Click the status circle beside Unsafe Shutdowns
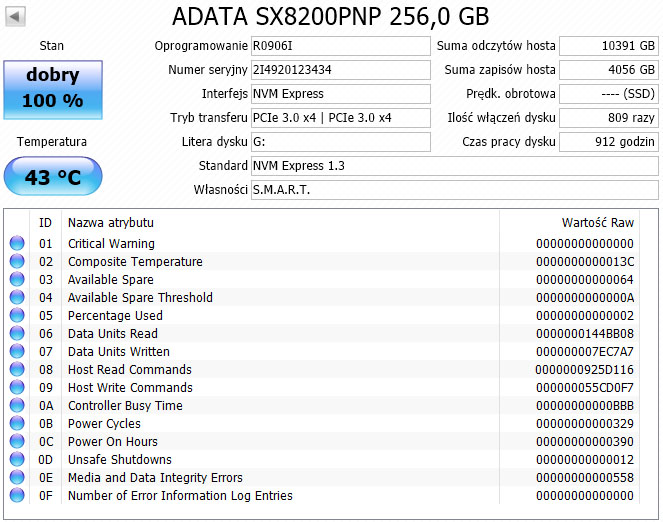The height and width of the screenshot is (522, 663). pos(17,459)
